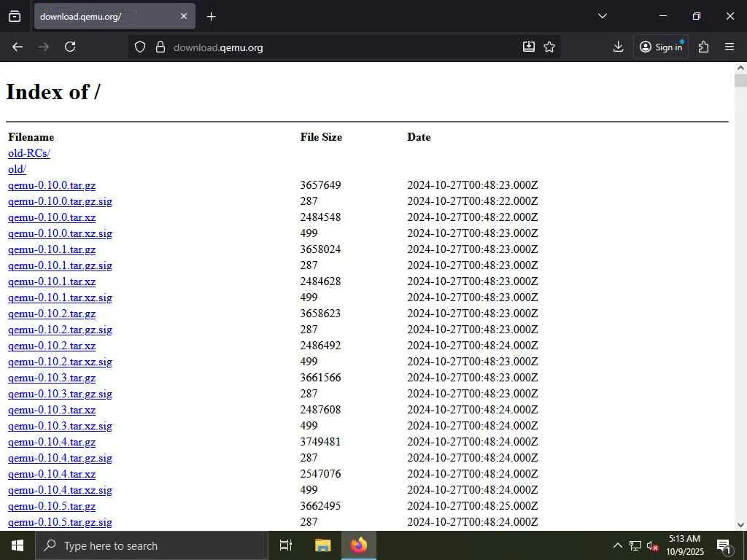Click the taskbar search box
The height and width of the screenshot is (560, 747).
[x=152, y=545]
